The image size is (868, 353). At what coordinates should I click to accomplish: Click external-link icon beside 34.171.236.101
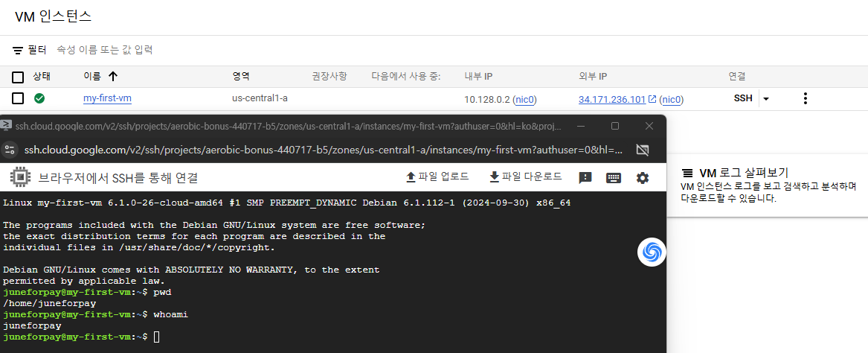point(652,99)
